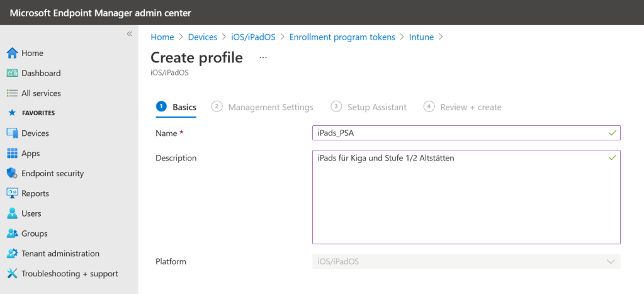Click the All services list icon
Image resolution: width=644 pixels, height=294 pixels.
tap(12, 93)
